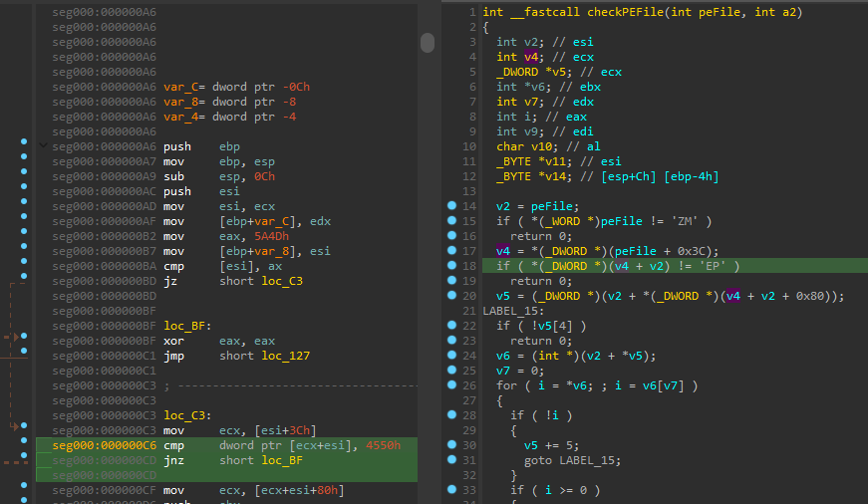Click checkPEFile function name in pseudocode header

(x=625, y=12)
